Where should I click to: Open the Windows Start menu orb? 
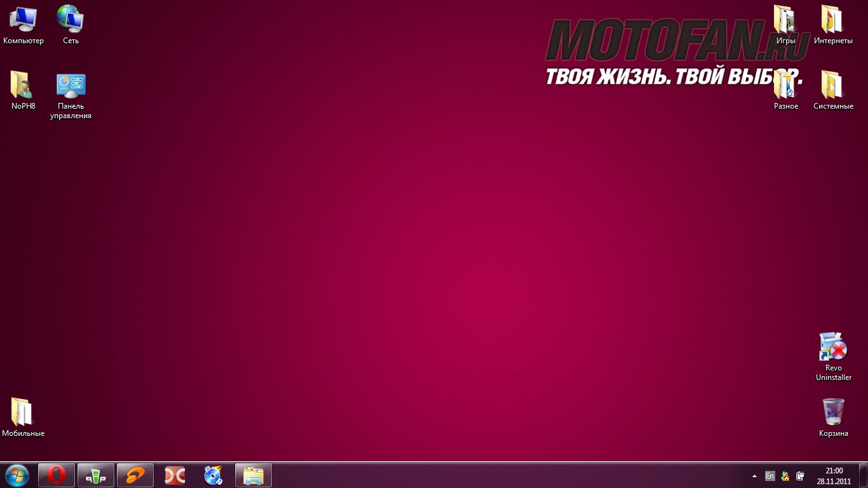click(17, 475)
